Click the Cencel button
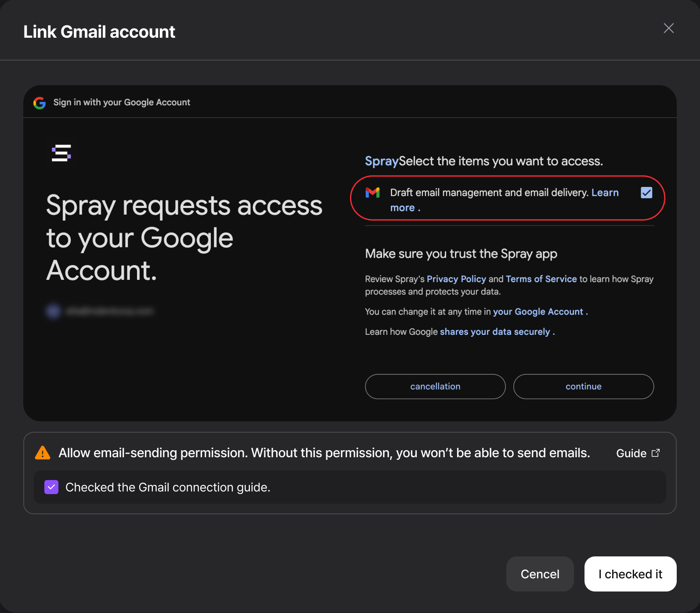Image resolution: width=700 pixels, height=613 pixels. point(540,574)
